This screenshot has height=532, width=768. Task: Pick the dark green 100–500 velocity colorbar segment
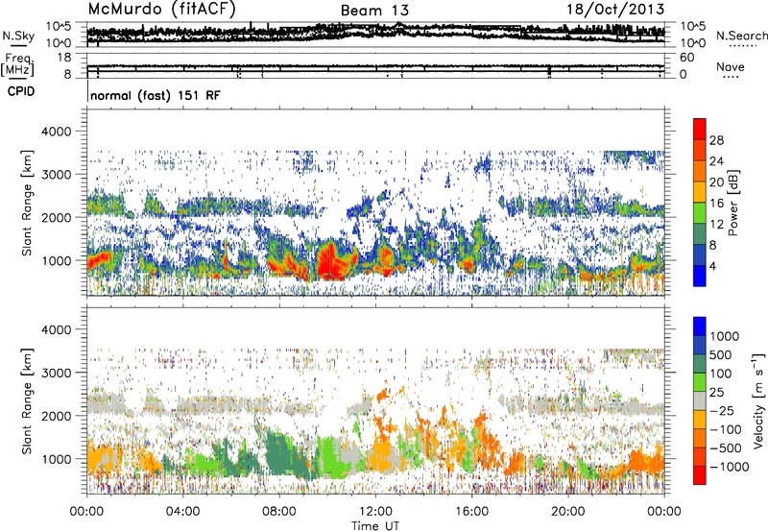click(x=700, y=364)
